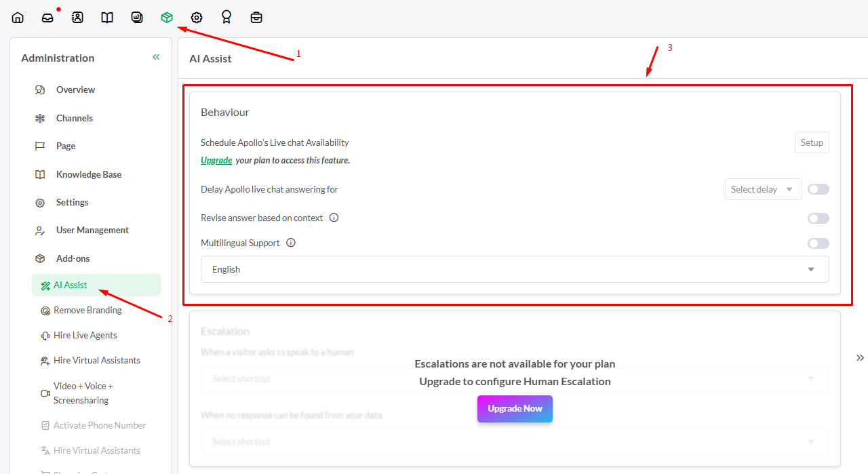Open the briefcase icon in top bar

256,18
